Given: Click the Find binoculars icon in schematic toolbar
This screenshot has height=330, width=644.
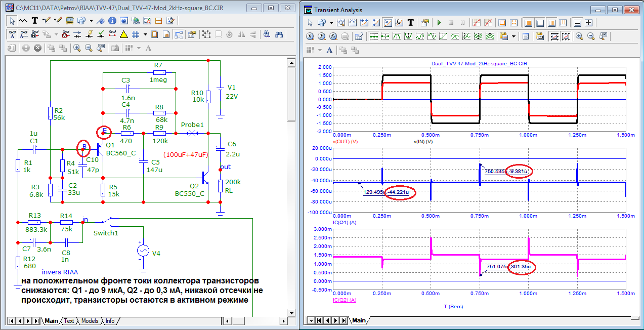Looking at the screenshot, I should click(x=279, y=34).
